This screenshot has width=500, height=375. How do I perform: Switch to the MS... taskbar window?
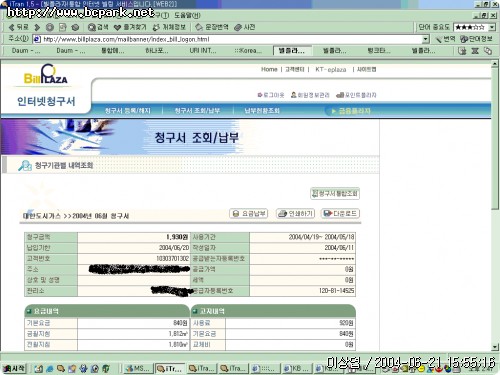[138, 368]
